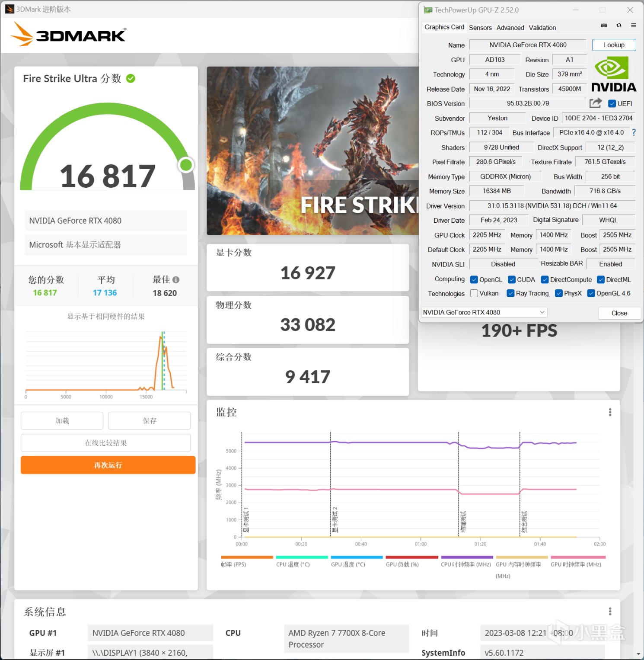Click the BIOS export share icon
This screenshot has width=644, height=660.
coord(596,103)
